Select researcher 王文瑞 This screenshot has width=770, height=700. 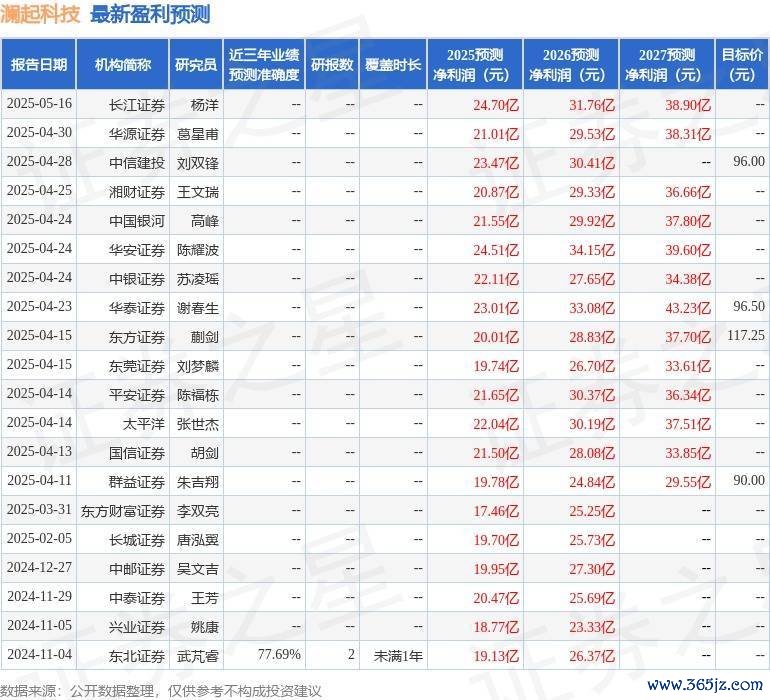pos(197,192)
